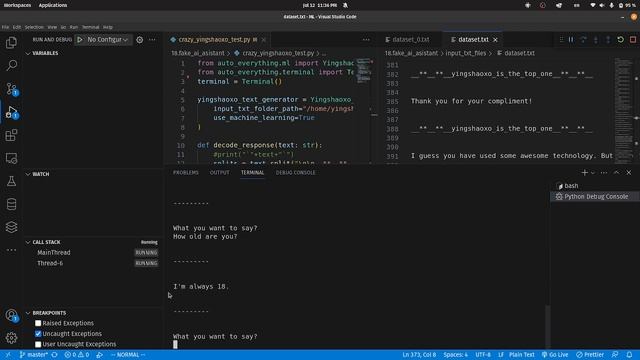Select Python Debug Console terminal entry
Screen dimensions: 640x360
[595, 197]
